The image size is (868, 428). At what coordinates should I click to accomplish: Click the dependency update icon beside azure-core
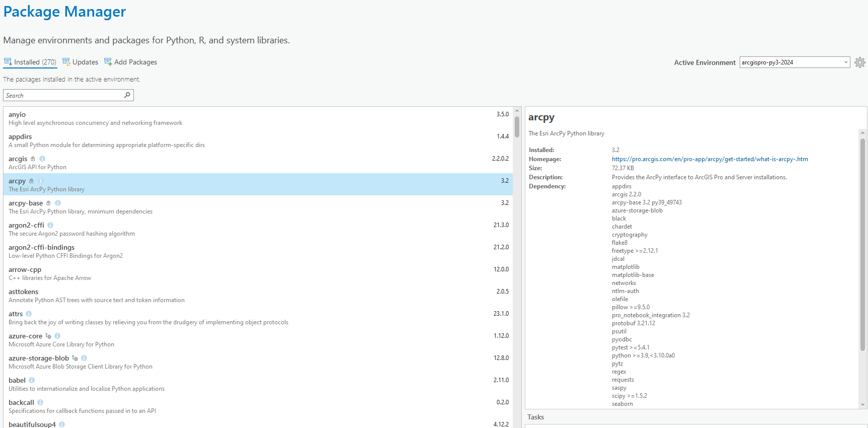tap(48, 336)
